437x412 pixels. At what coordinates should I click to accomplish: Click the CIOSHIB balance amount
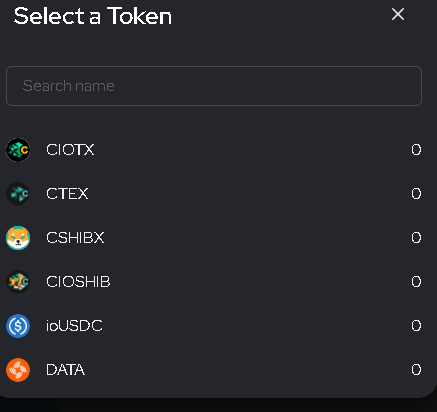click(416, 282)
